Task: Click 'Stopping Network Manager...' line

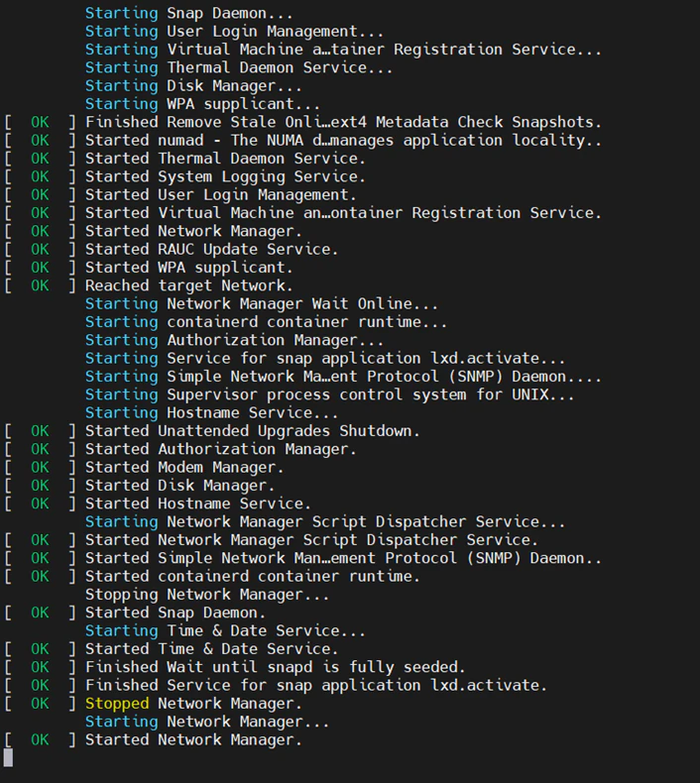Action: coord(207,595)
